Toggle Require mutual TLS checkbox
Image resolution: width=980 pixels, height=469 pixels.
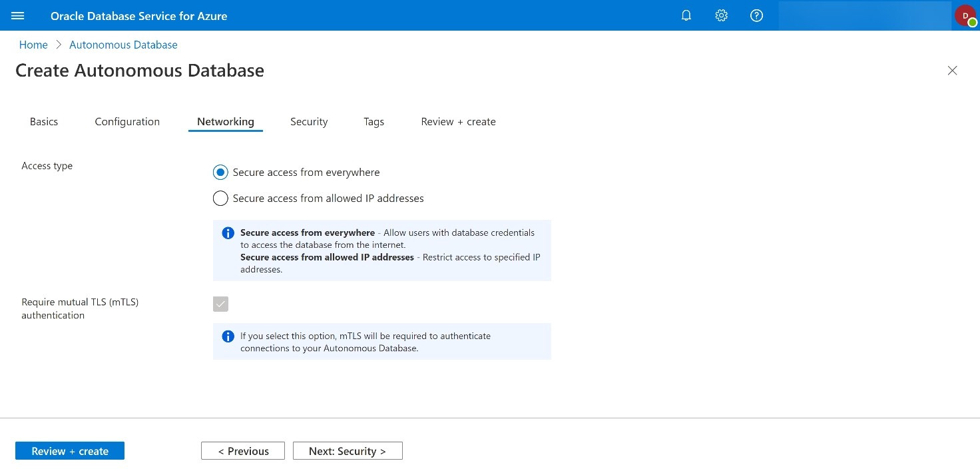(x=220, y=304)
